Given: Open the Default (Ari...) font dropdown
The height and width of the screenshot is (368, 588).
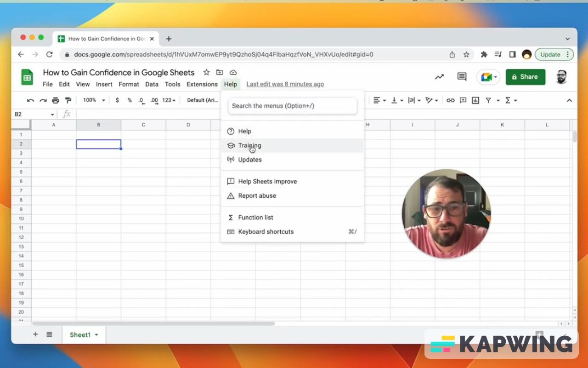Looking at the screenshot, I should tap(203, 100).
